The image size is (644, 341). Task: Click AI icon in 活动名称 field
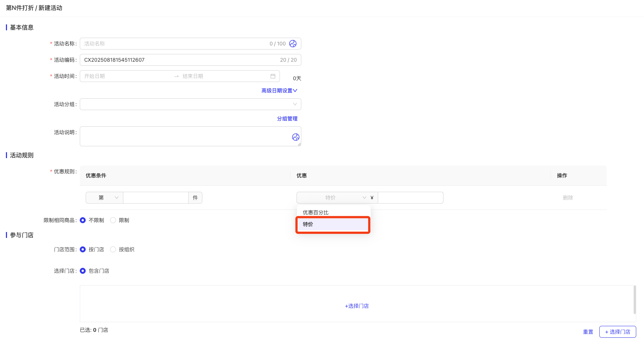[x=293, y=44]
